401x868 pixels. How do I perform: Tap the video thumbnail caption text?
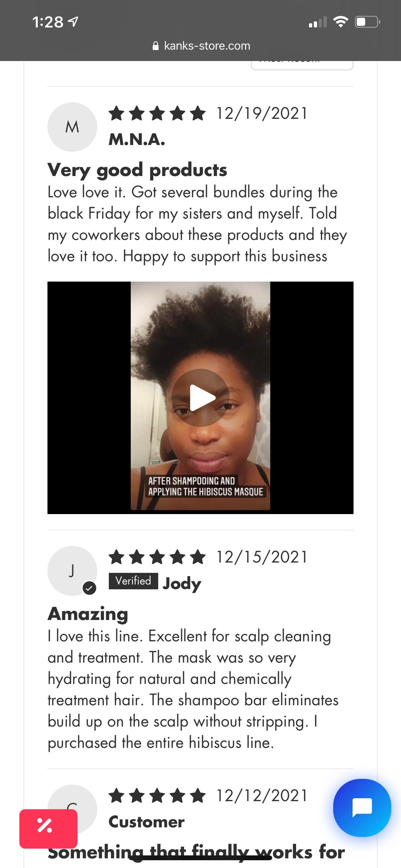tap(206, 486)
